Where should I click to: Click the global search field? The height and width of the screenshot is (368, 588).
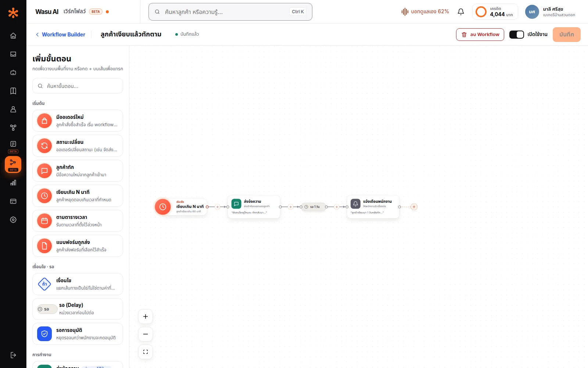230,12
